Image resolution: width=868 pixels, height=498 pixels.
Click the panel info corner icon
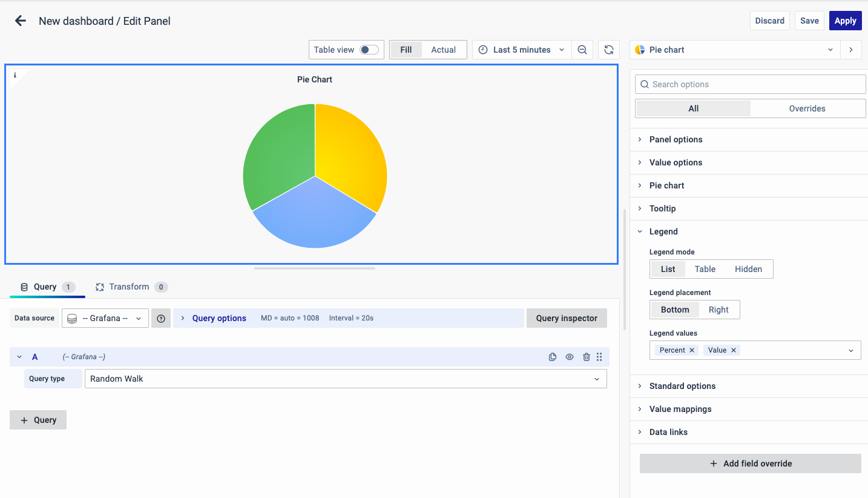[x=15, y=75]
